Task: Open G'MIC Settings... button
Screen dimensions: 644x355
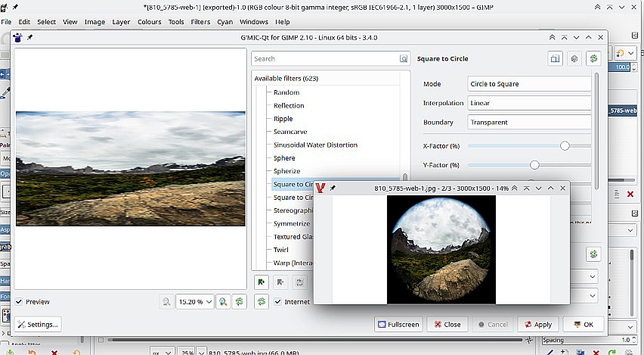Action: pos(37,324)
